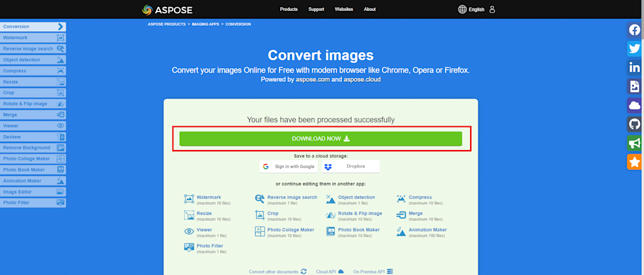Viewport: 644px width, 275px height.
Task: Save to Dropbox button
Action: pyautogui.click(x=351, y=167)
